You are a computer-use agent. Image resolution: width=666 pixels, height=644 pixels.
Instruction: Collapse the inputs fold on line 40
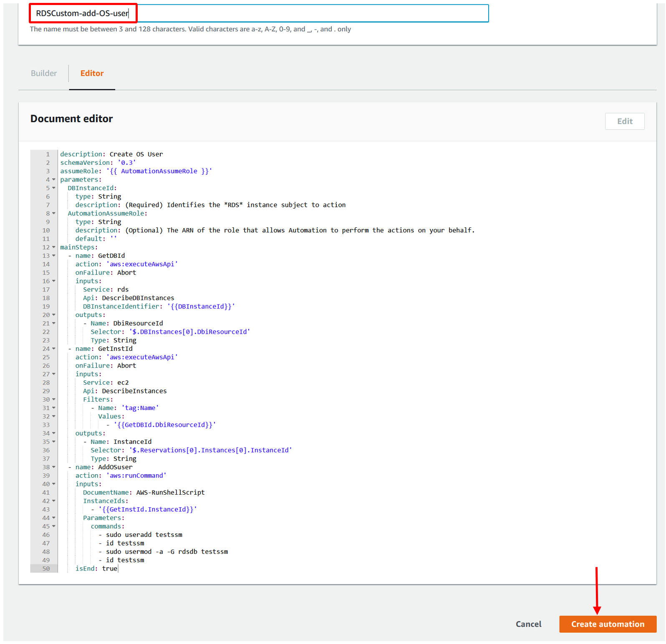click(x=54, y=484)
